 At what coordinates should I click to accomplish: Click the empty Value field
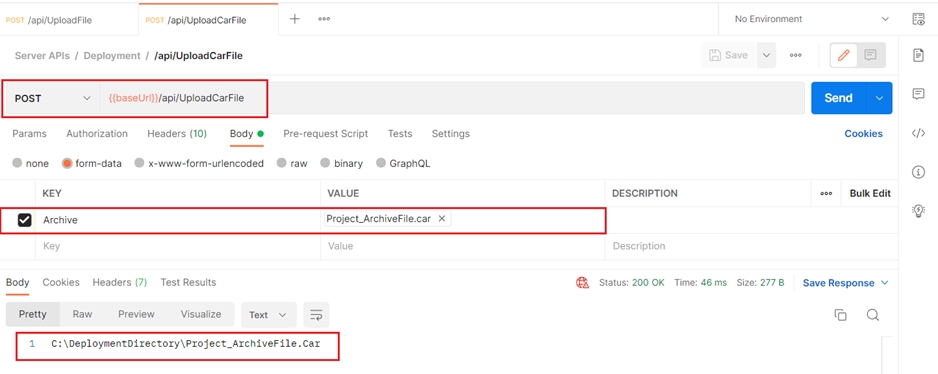point(462,246)
